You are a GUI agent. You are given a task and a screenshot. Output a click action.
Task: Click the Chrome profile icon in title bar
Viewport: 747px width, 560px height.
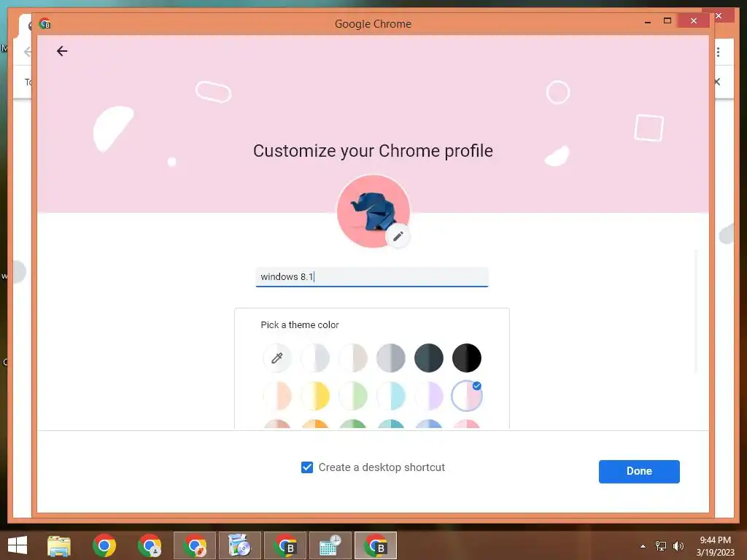tap(45, 23)
